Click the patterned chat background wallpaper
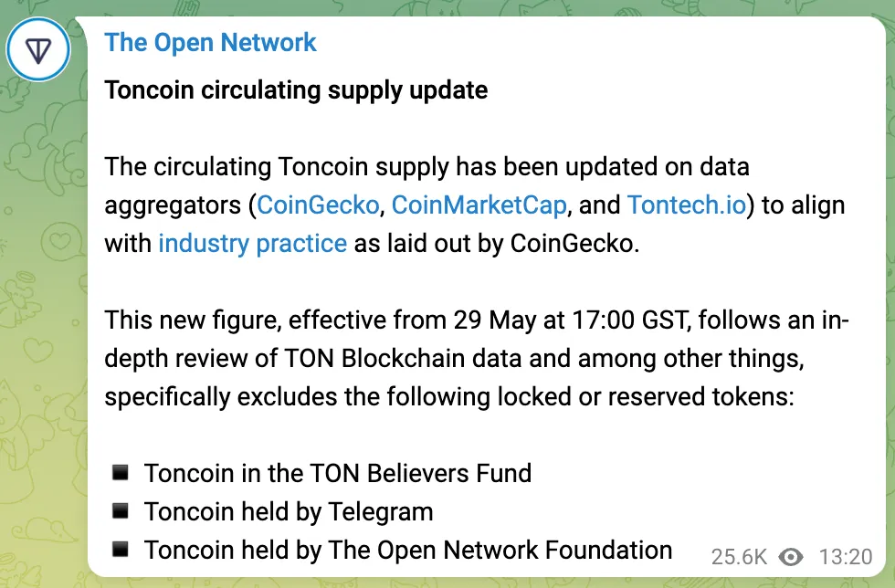This screenshot has height=588, width=895. tap(41, 365)
